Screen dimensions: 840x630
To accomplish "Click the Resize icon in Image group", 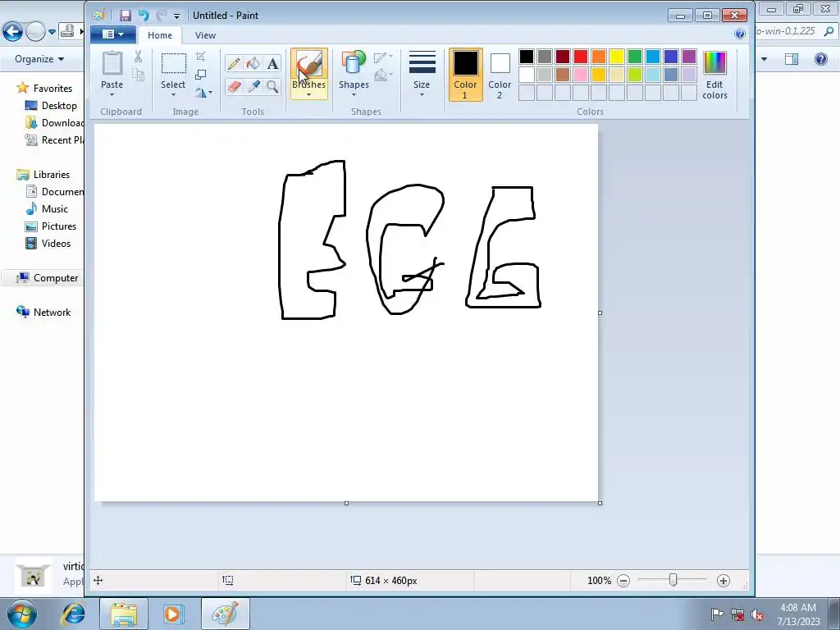I will tap(201, 75).
